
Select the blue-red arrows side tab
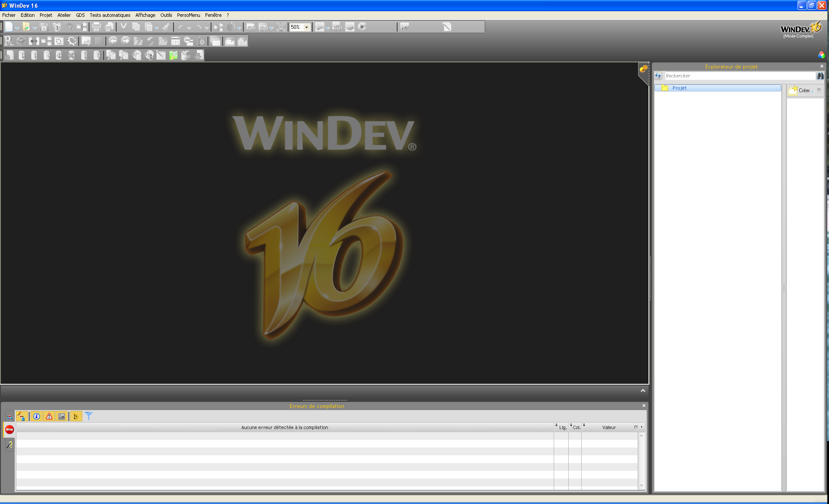(x=9, y=416)
